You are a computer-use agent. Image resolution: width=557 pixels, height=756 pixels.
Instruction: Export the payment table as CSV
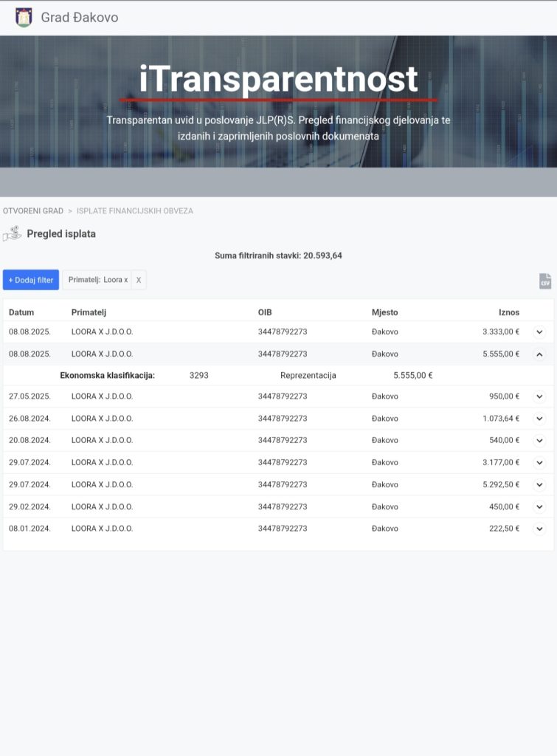pos(545,281)
